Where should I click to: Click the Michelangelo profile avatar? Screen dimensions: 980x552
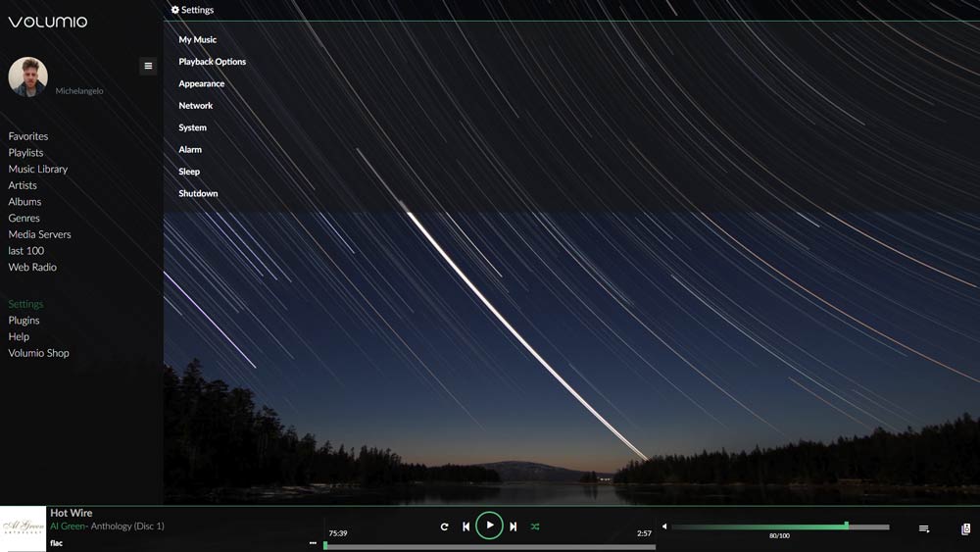(x=28, y=76)
